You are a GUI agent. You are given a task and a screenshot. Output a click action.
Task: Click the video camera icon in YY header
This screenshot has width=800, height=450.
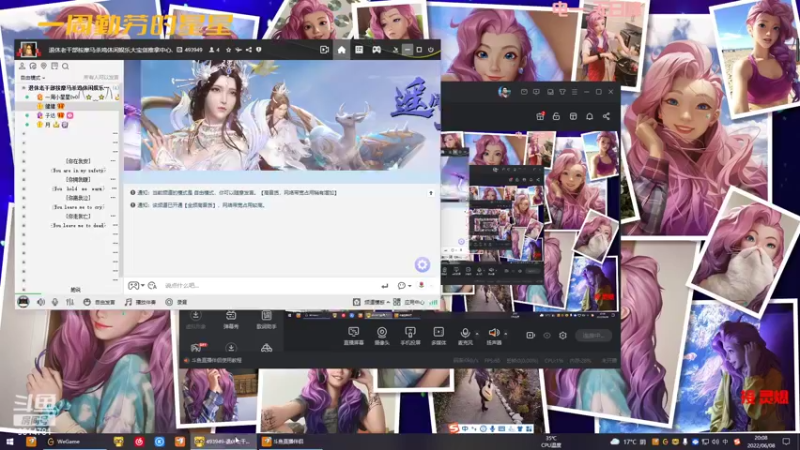pyautogui.click(x=324, y=49)
